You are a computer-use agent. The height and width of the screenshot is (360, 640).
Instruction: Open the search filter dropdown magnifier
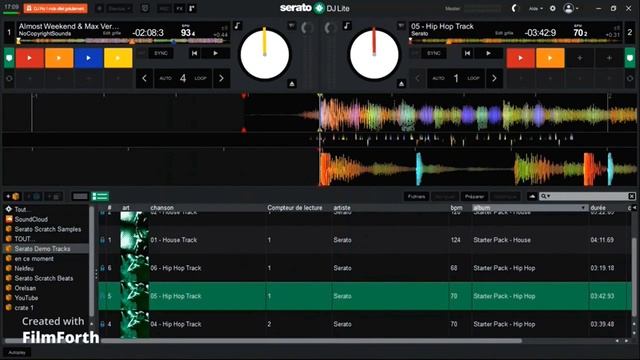(545, 196)
